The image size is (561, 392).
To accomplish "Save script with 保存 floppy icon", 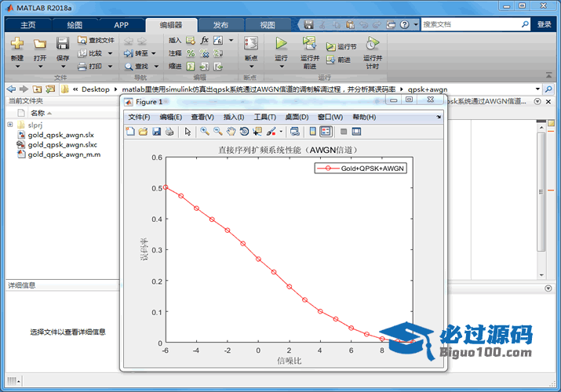I will (63, 44).
